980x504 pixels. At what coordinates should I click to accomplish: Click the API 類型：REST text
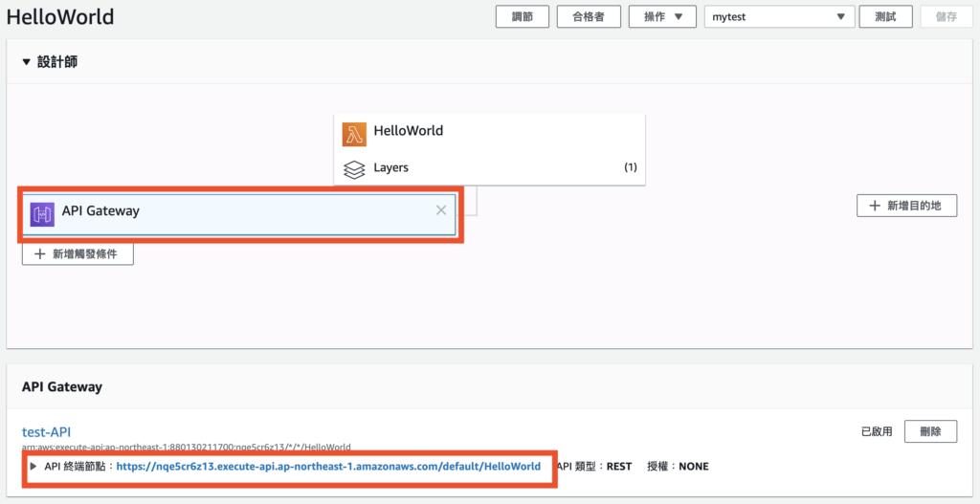(593, 466)
